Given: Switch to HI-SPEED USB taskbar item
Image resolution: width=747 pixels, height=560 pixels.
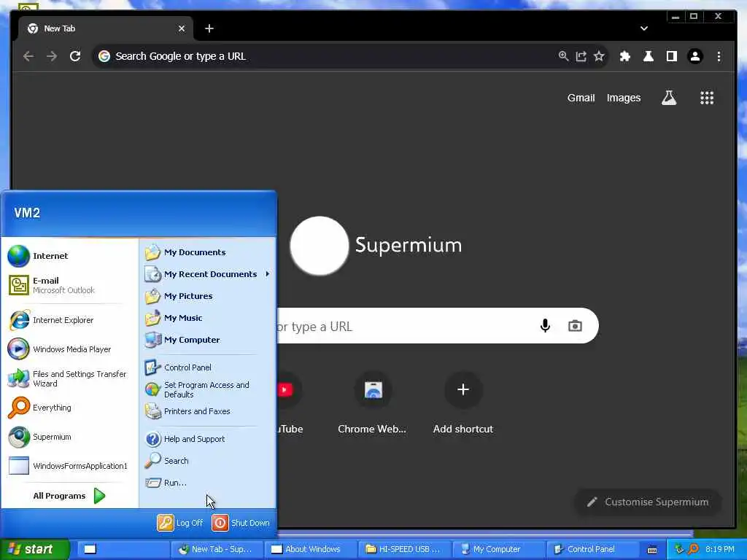Looking at the screenshot, I should [405, 549].
